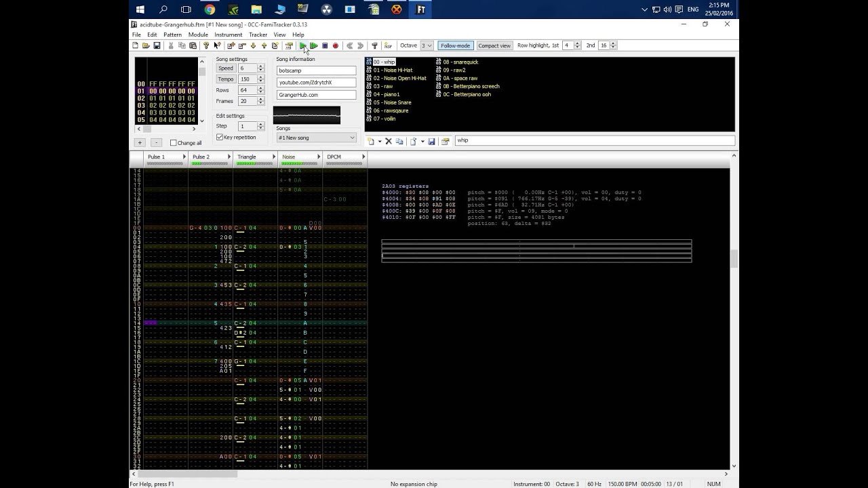The width and height of the screenshot is (868, 488).
Task: Click the Play pattern loop icon
Action: pyautogui.click(x=313, y=45)
